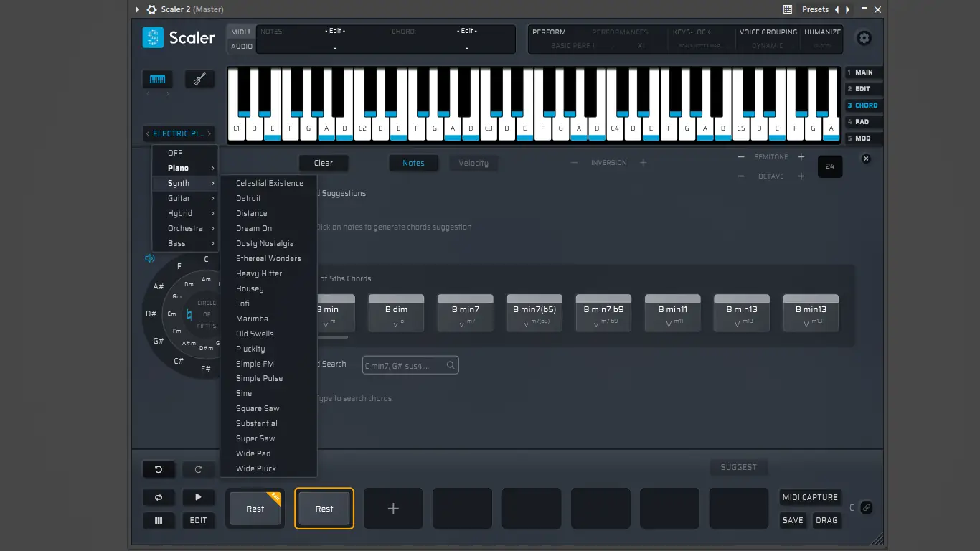Expand the Hybrid submenu
This screenshot has width=980, height=551.
coord(185,213)
